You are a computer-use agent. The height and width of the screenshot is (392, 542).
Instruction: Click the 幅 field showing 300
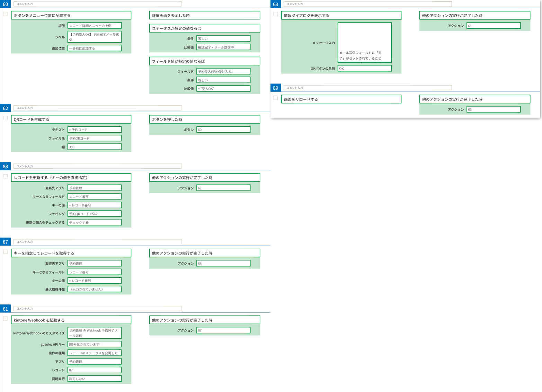pyautogui.click(x=95, y=147)
